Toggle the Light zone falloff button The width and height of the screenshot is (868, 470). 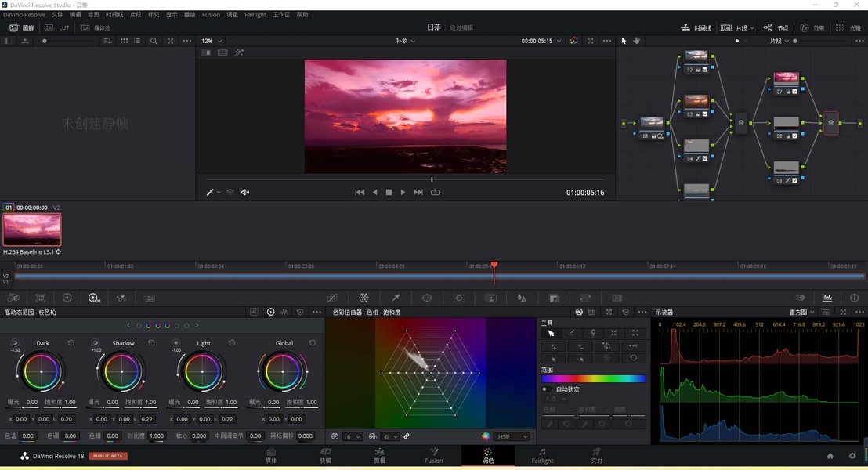175,343
